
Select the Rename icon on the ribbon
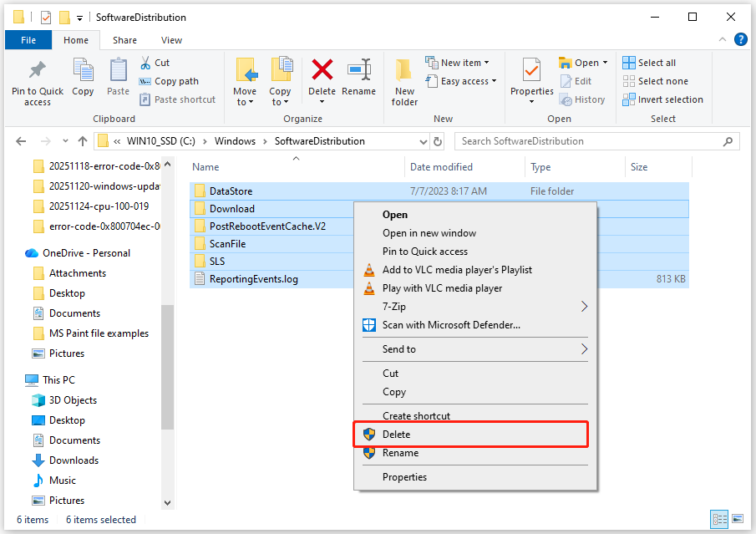pyautogui.click(x=359, y=75)
